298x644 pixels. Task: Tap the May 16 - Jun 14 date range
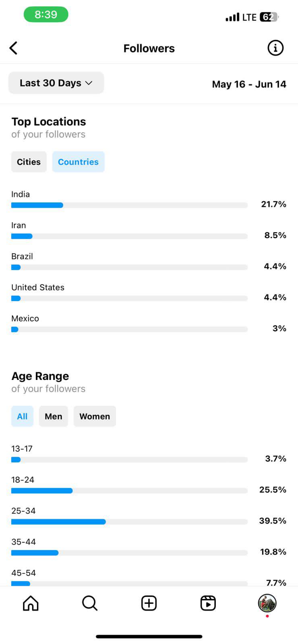coord(249,84)
